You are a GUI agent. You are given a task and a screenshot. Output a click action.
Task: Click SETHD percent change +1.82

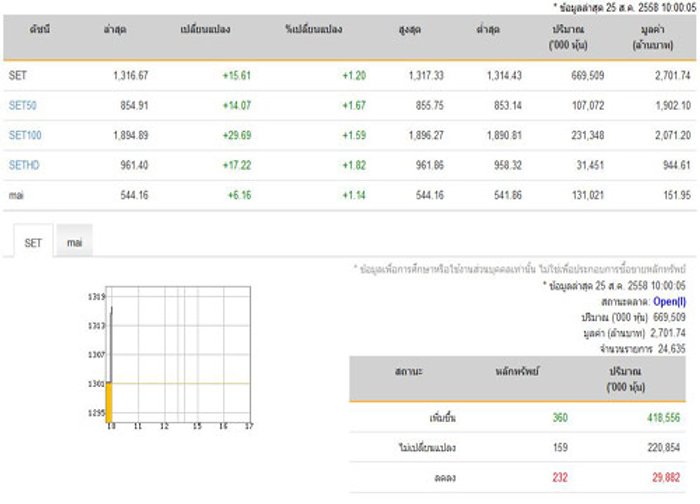click(354, 165)
